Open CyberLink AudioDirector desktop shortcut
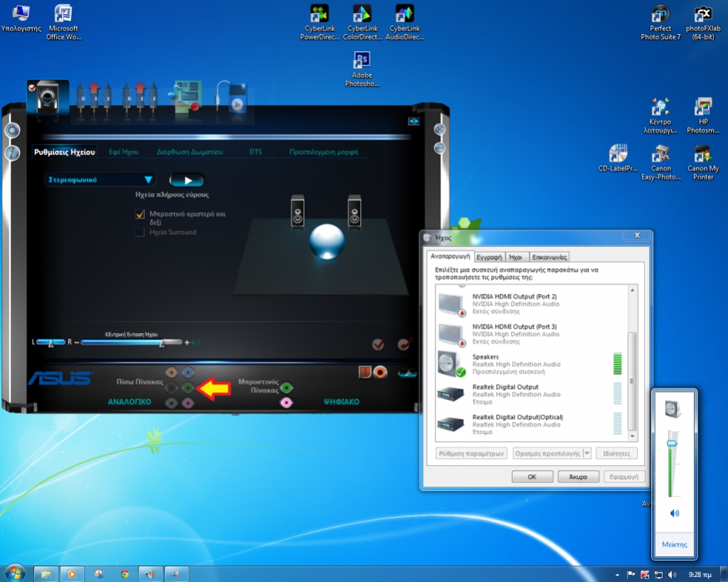728x582 pixels. tap(405, 22)
